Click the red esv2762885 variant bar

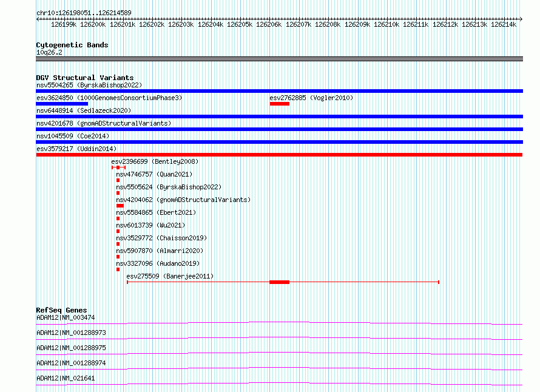coord(280,104)
